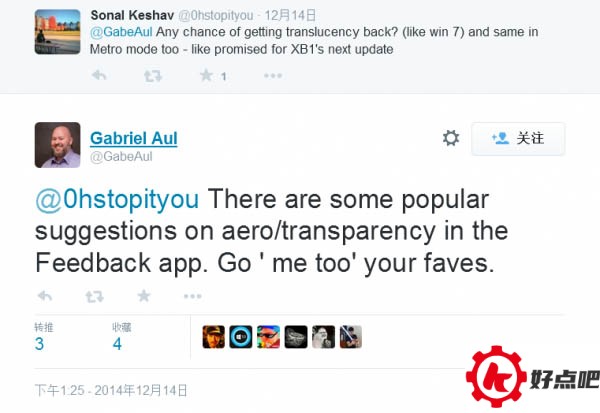
Task: View Sonal Keshav's profile picture
Action: pyautogui.click(x=57, y=32)
